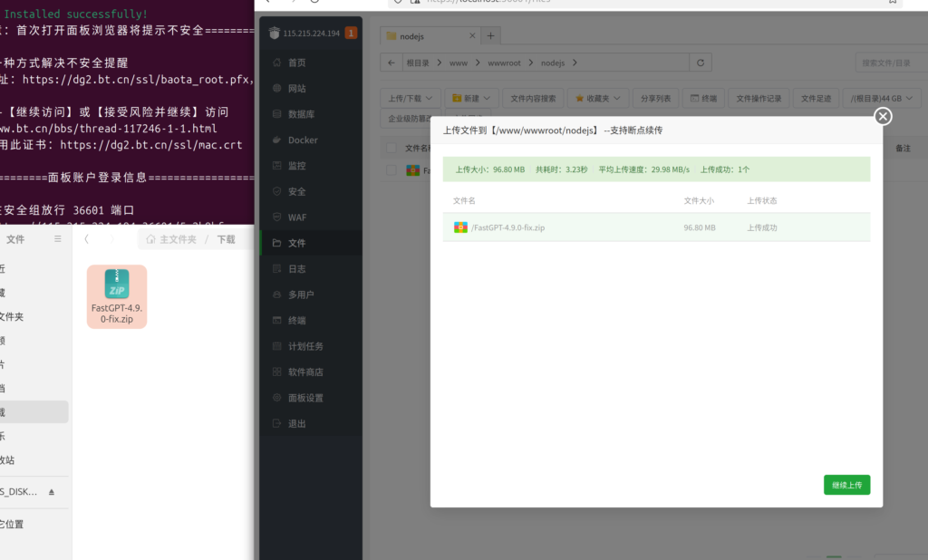The width and height of the screenshot is (928, 560).
Task: Open 文件操作记录 in the toolbar
Action: click(759, 98)
